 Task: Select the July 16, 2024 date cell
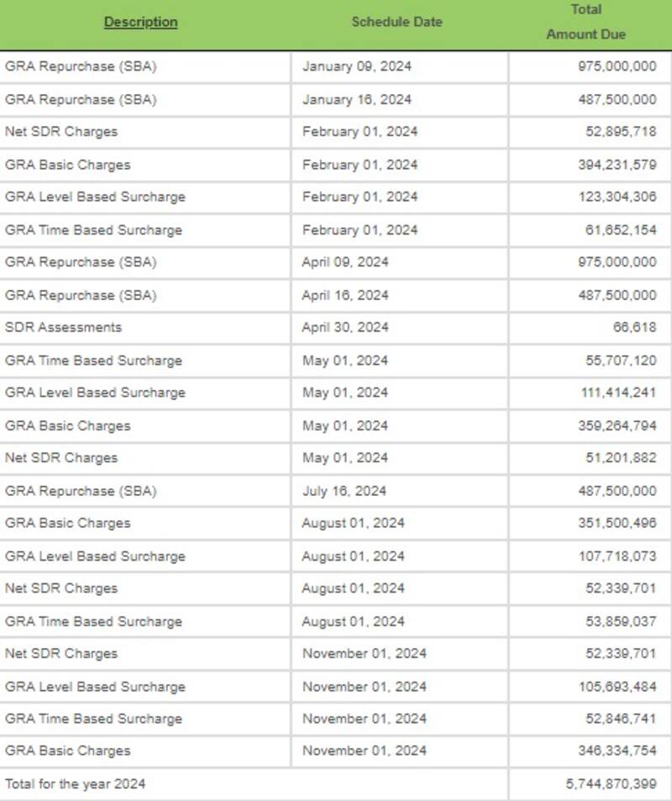point(344,491)
